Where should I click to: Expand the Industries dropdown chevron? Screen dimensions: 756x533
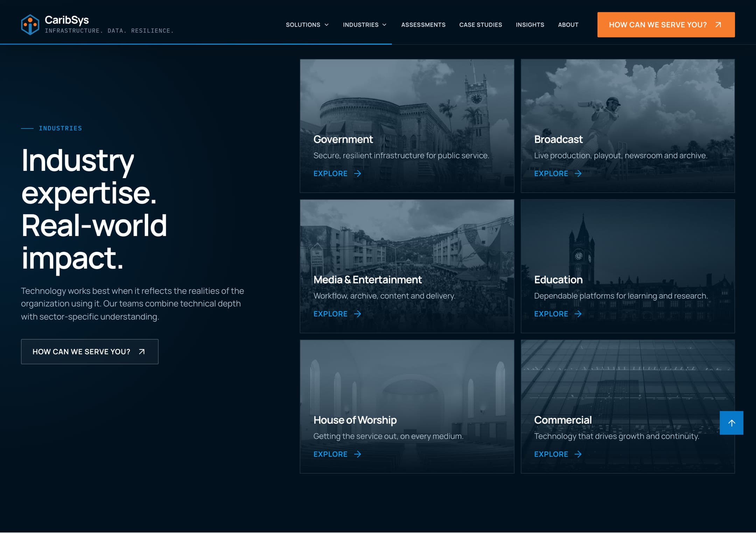[x=384, y=25]
